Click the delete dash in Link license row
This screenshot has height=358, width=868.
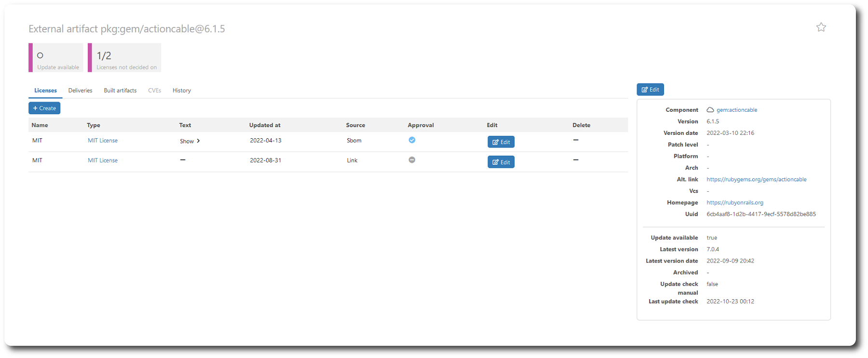[x=576, y=160]
